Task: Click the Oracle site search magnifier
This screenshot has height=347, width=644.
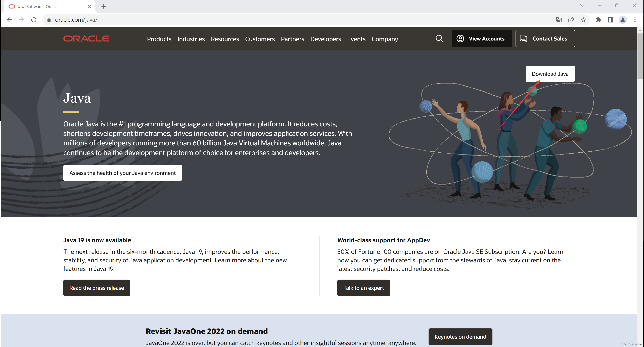Action: click(x=439, y=38)
